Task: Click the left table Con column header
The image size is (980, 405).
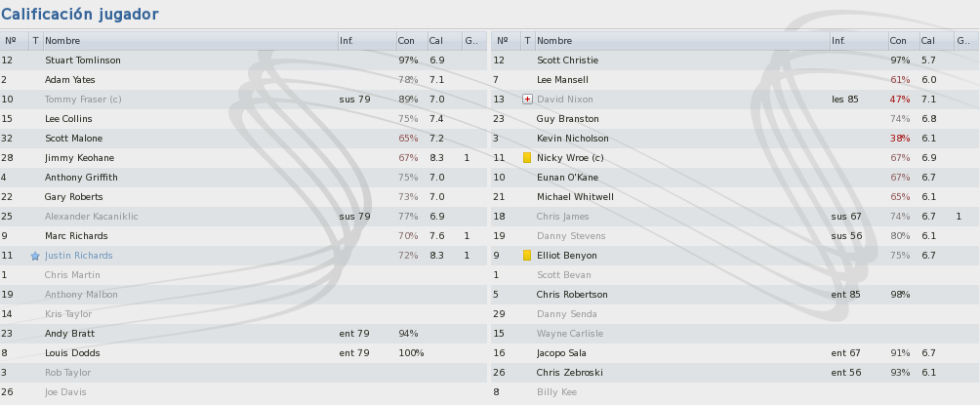Action: 412,41
